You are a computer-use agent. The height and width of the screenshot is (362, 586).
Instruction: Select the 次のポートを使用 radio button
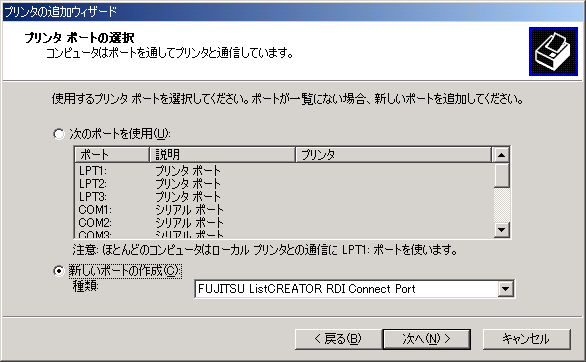pyautogui.click(x=59, y=134)
